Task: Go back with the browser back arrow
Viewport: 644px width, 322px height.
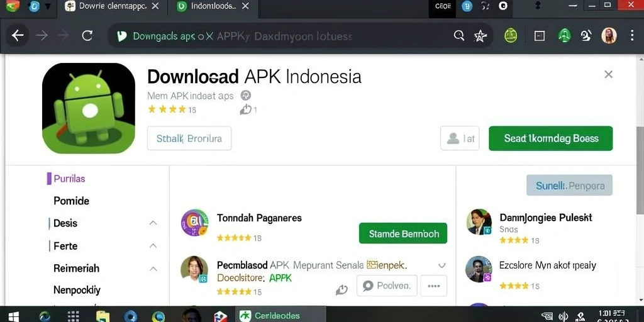Action: point(17,36)
